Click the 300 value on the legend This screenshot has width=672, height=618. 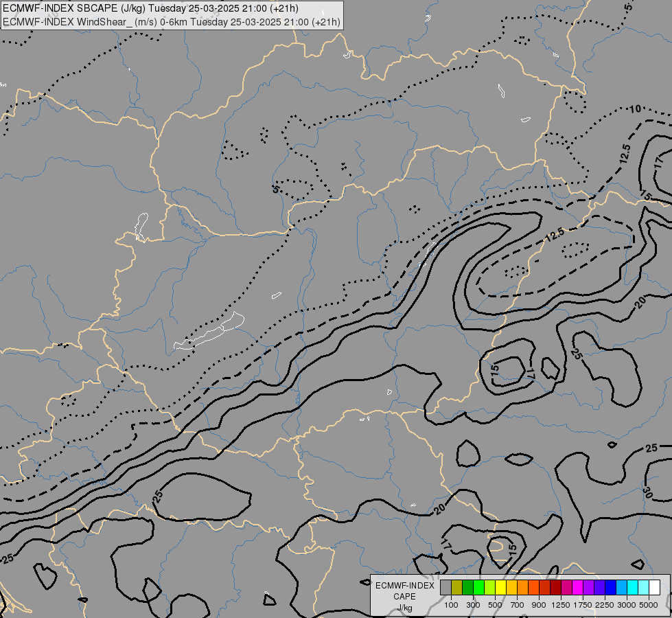pos(473,605)
